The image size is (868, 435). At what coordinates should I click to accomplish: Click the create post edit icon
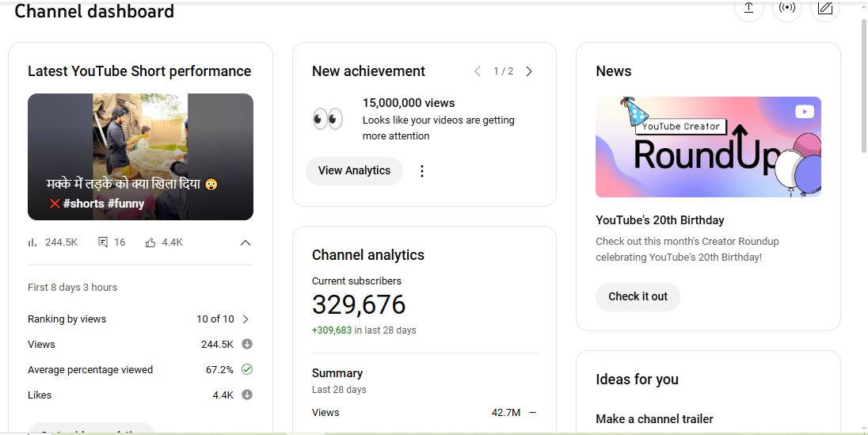pos(824,8)
